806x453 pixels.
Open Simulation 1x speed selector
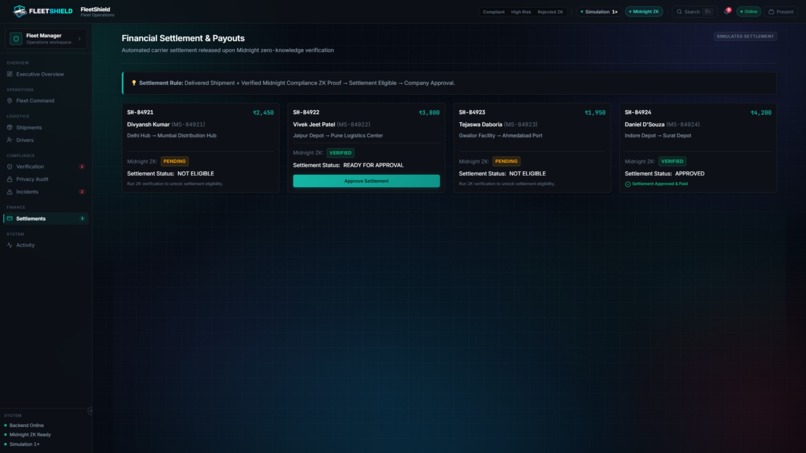[598, 11]
